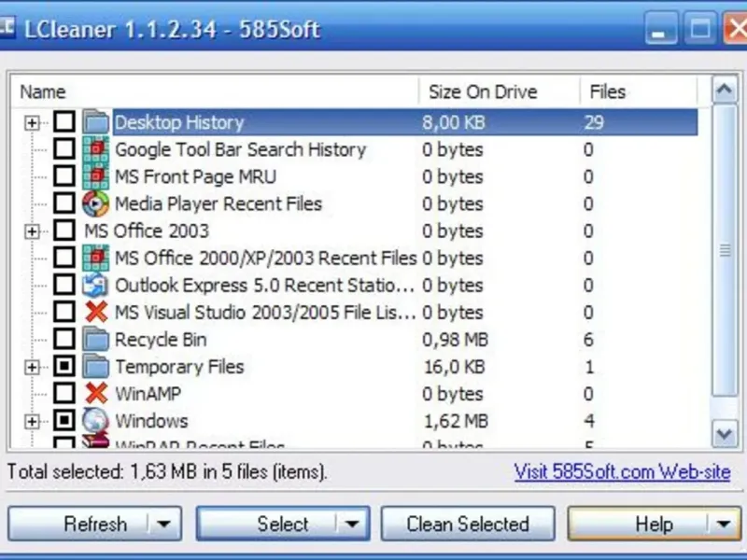This screenshot has width=747, height=560.
Task: Sort by the Size On Drive column header
Action: pyautogui.click(x=500, y=91)
